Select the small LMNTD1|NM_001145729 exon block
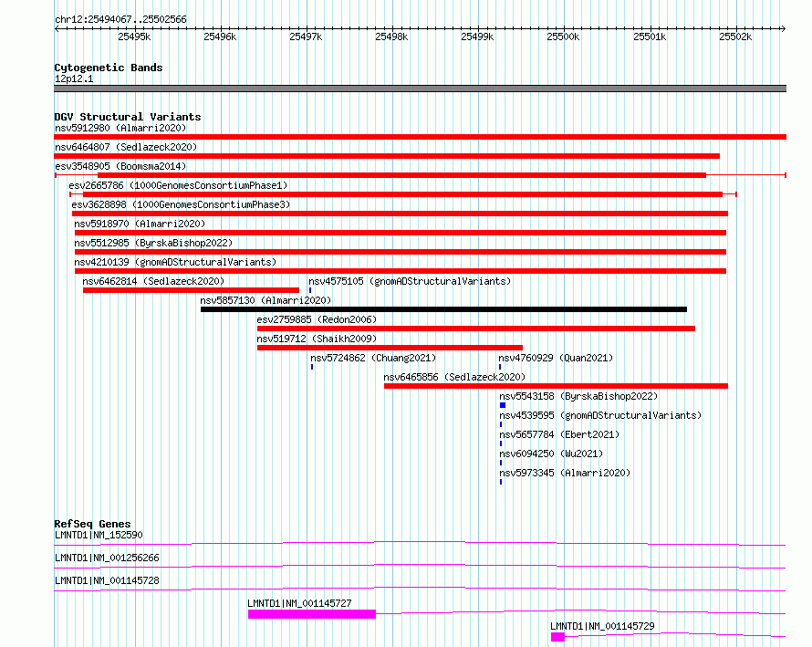Screen dimensions: 812x647 click(557, 637)
